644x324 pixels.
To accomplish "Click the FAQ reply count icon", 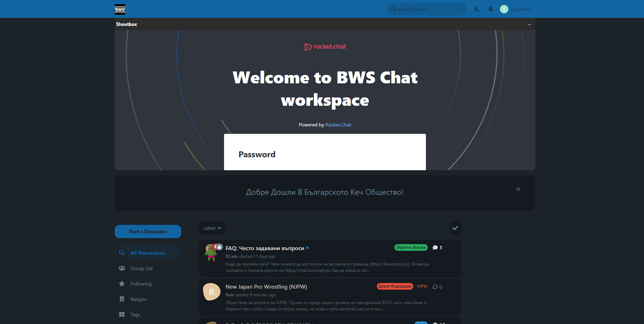I will click(x=435, y=248).
